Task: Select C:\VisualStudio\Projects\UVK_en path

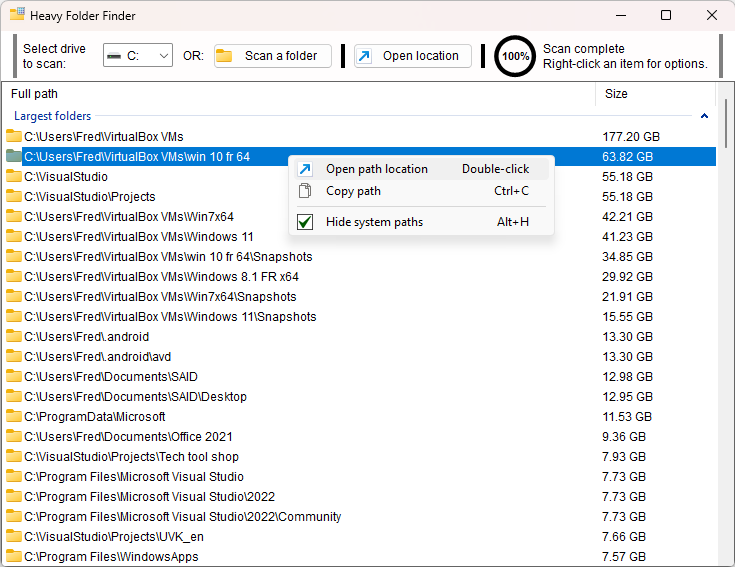Action: (114, 537)
